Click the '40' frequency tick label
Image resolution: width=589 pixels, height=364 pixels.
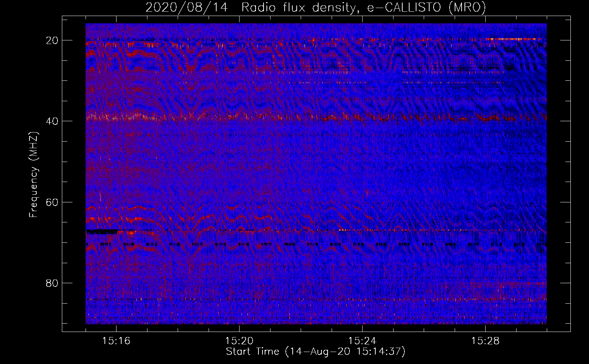tap(52, 121)
